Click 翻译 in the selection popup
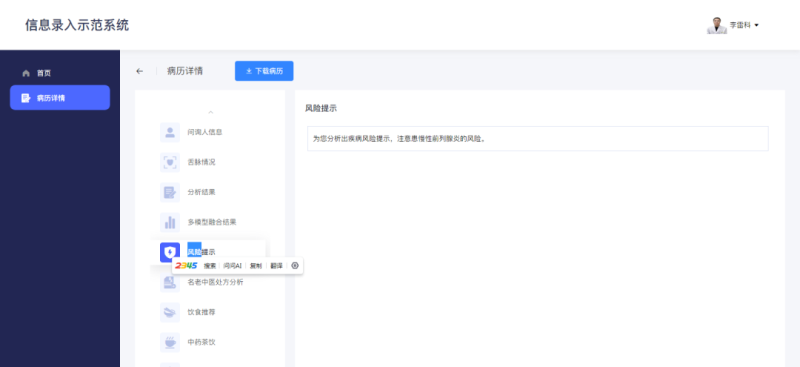The height and width of the screenshot is (367, 800). pos(276,265)
